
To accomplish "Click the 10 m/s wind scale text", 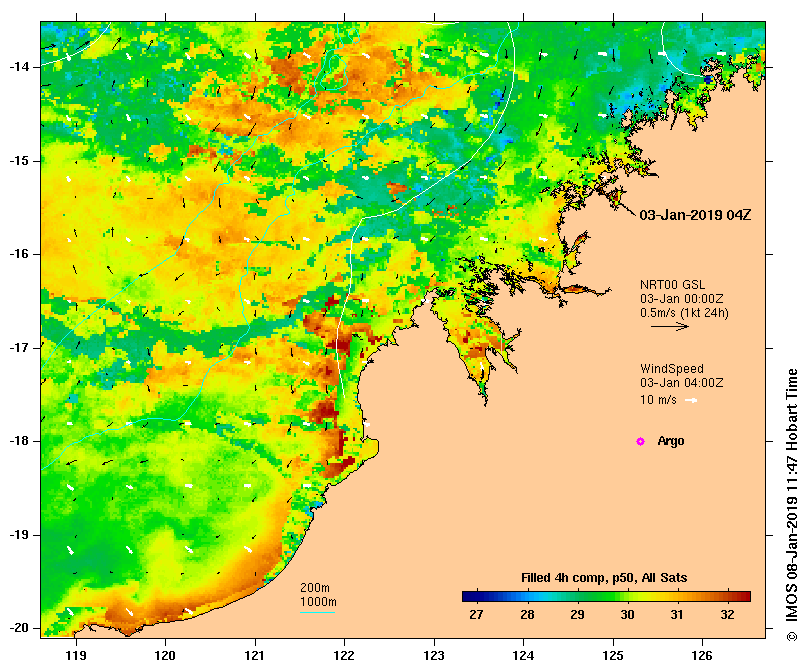I will pyautogui.click(x=658, y=400).
